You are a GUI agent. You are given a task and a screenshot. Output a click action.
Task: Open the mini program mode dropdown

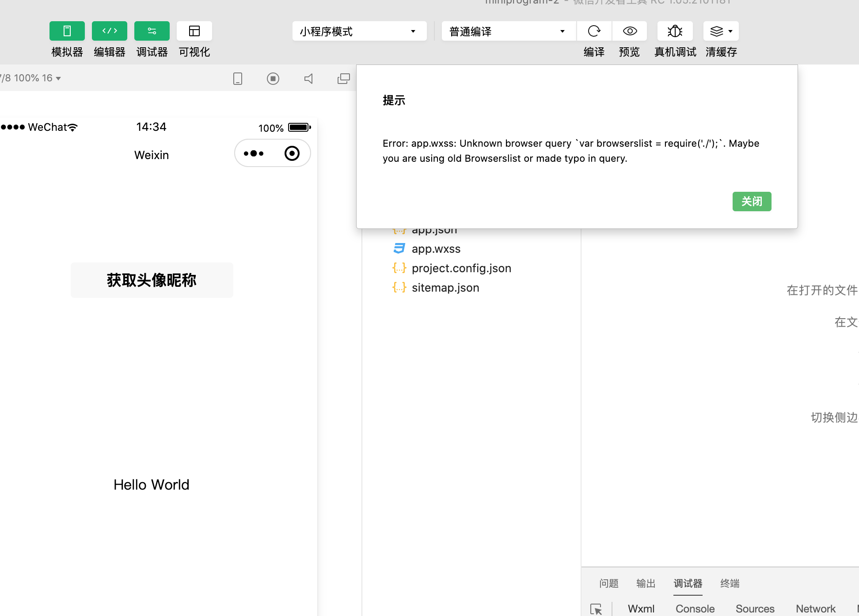pos(359,31)
